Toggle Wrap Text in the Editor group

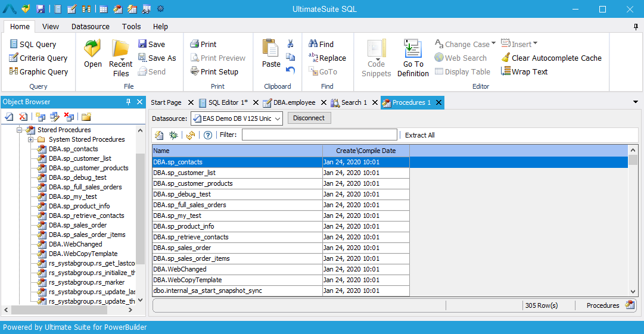[x=524, y=72]
